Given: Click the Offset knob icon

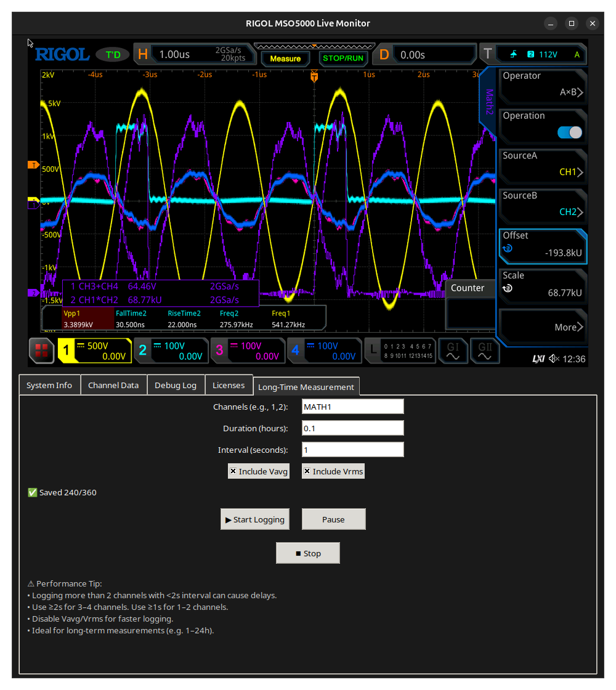Looking at the screenshot, I should coord(508,249).
